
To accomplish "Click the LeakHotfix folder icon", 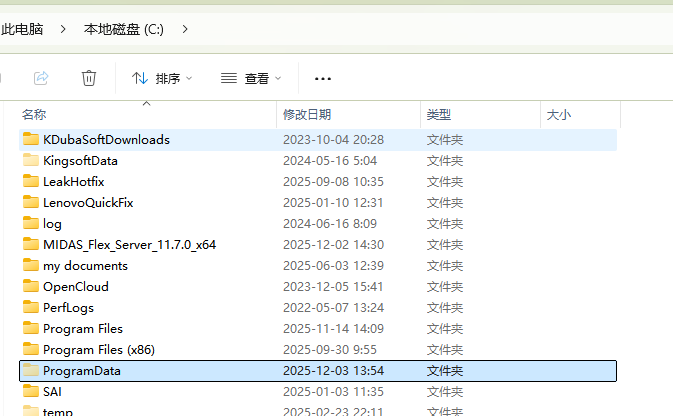I will [x=30, y=182].
